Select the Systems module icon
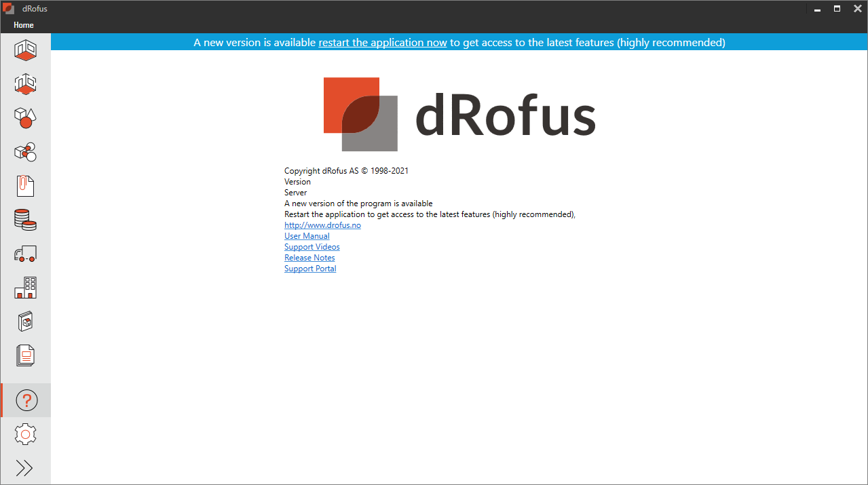The width and height of the screenshot is (868, 485). coord(25,152)
